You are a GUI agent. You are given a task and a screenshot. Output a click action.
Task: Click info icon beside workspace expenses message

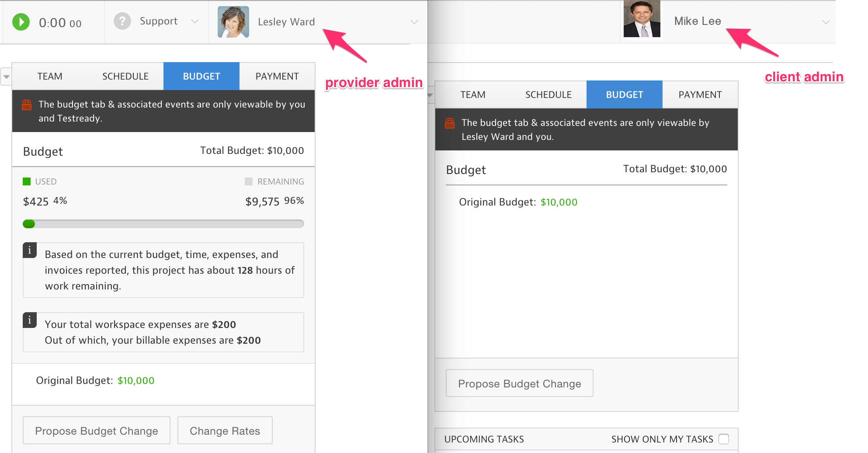(30, 321)
